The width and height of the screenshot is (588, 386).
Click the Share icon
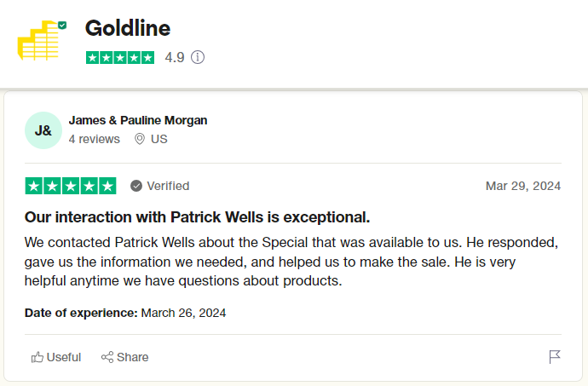click(107, 357)
